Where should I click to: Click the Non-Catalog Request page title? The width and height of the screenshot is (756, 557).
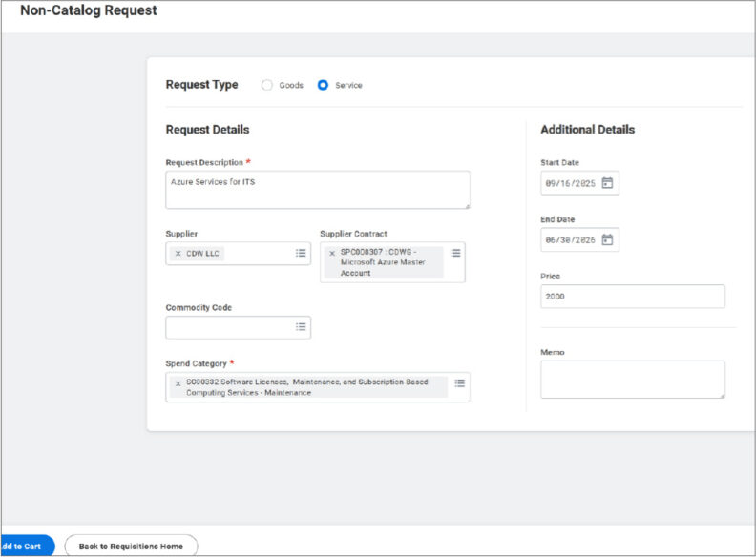point(88,10)
